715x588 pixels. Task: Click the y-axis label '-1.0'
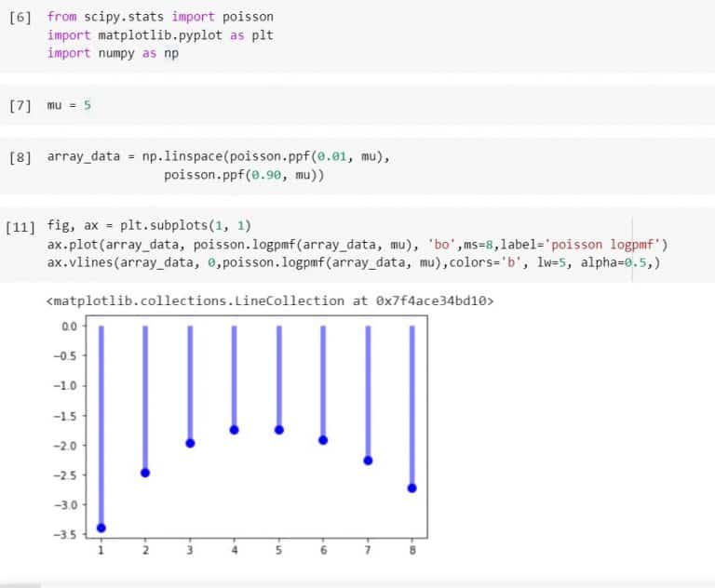(65, 385)
